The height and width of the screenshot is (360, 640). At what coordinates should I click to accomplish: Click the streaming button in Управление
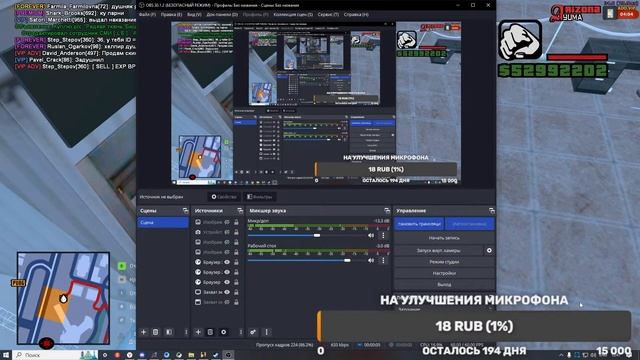tap(419, 224)
